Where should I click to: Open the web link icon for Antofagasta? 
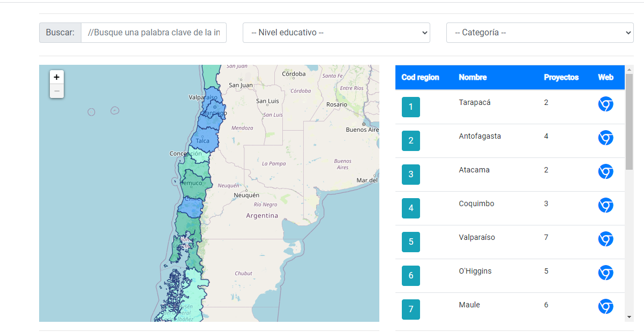pyautogui.click(x=605, y=138)
